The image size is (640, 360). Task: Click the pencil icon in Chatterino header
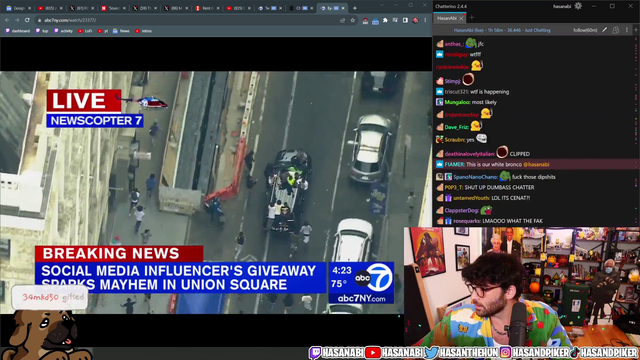tap(604, 30)
